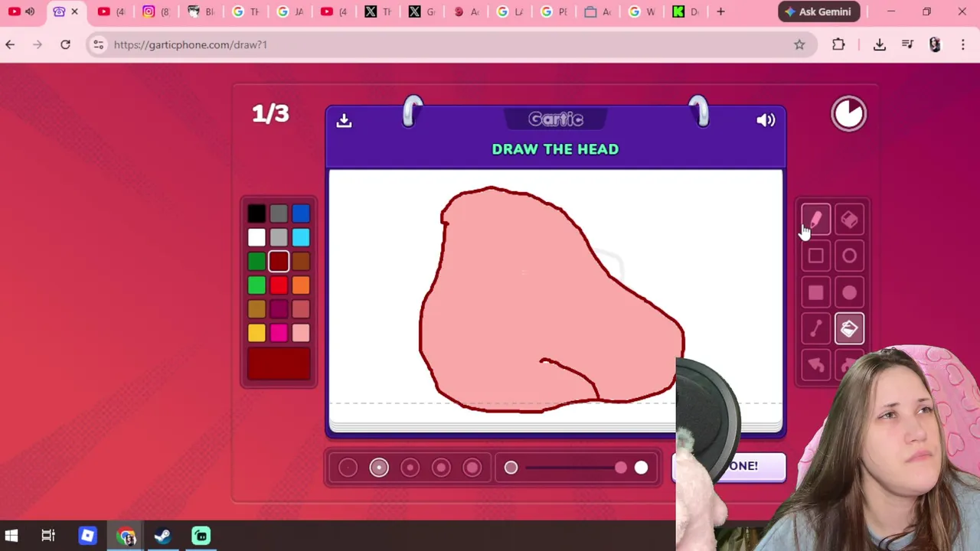This screenshot has height=551, width=980.
Task: Choose the fourth brush thickness
Action: pyautogui.click(x=441, y=468)
